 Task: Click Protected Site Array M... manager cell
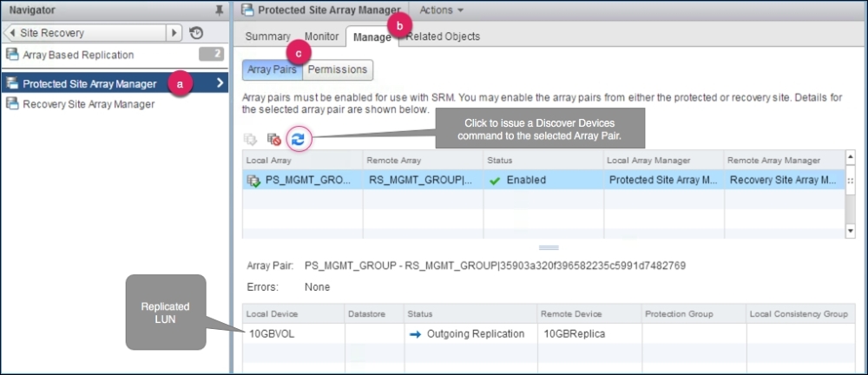(664, 180)
